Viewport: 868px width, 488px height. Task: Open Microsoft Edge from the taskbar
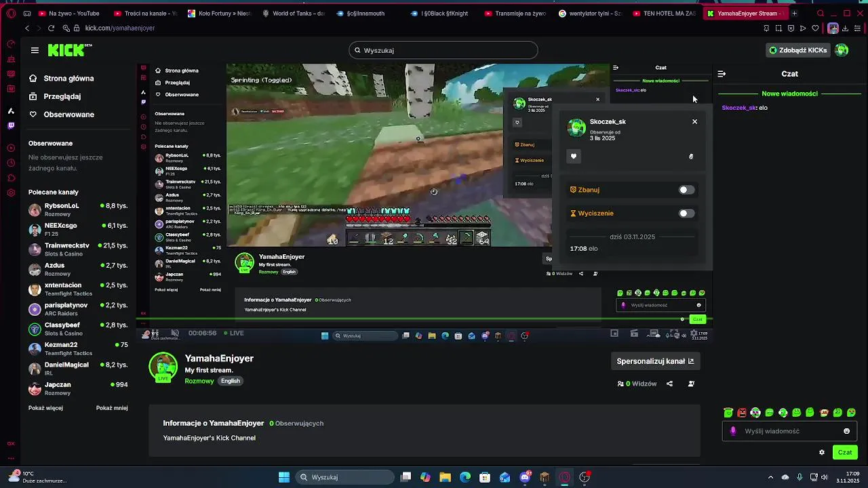(x=465, y=477)
